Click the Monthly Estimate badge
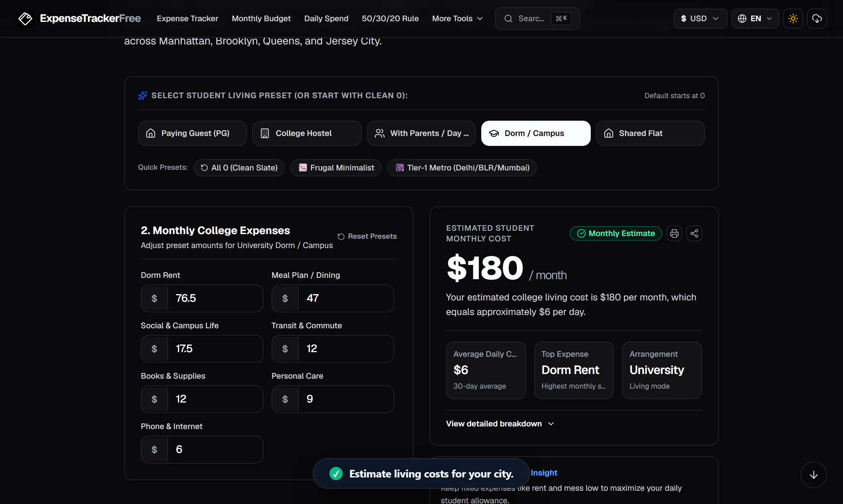The image size is (843, 504). click(x=616, y=233)
